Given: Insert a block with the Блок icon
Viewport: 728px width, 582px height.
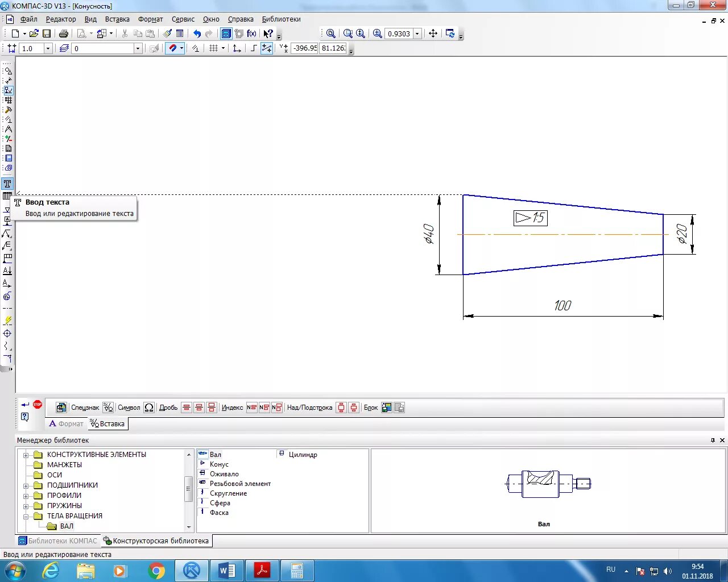Looking at the screenshot, I should click(387, 408).
